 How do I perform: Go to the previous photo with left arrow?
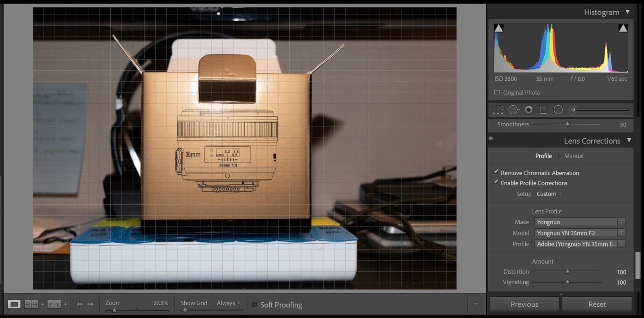pyautogui.click(x=80, y=304)
